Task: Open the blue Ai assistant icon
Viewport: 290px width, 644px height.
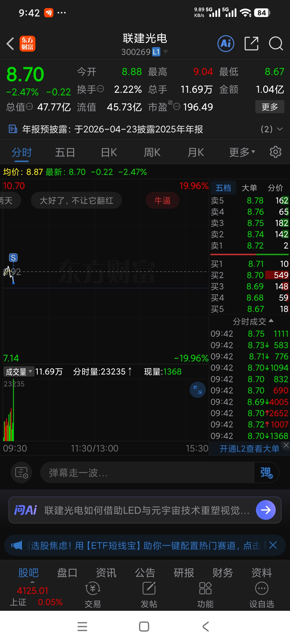Action: tap(226, 43)
